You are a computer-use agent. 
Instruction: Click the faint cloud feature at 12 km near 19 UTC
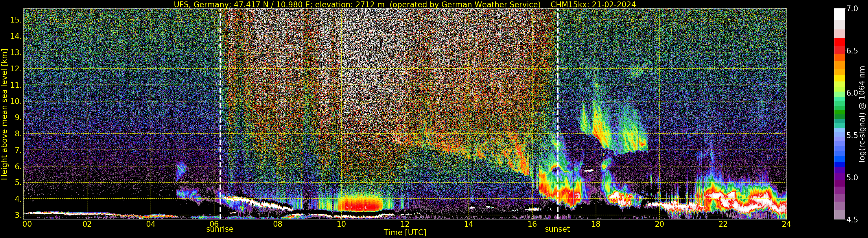[x=637, y=72]
